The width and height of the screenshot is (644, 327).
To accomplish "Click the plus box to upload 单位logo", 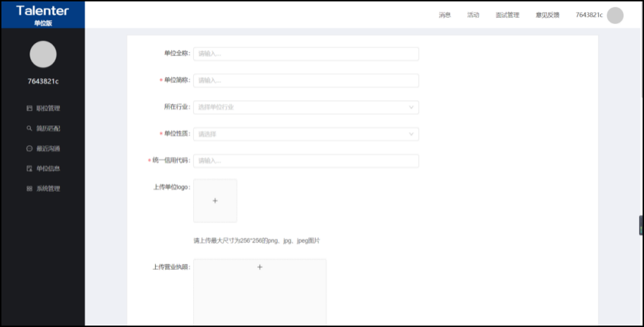I will coord(215,200).
